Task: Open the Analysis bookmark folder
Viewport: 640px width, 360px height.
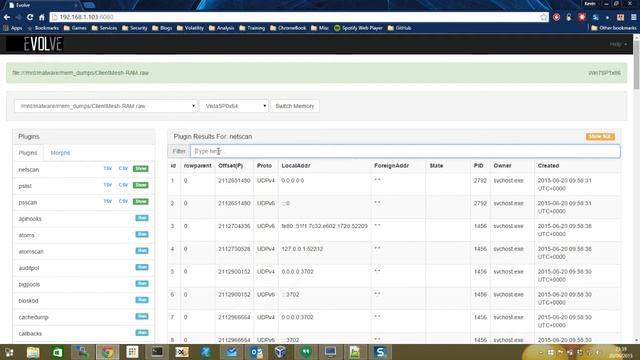Action: tap(221, 28)
